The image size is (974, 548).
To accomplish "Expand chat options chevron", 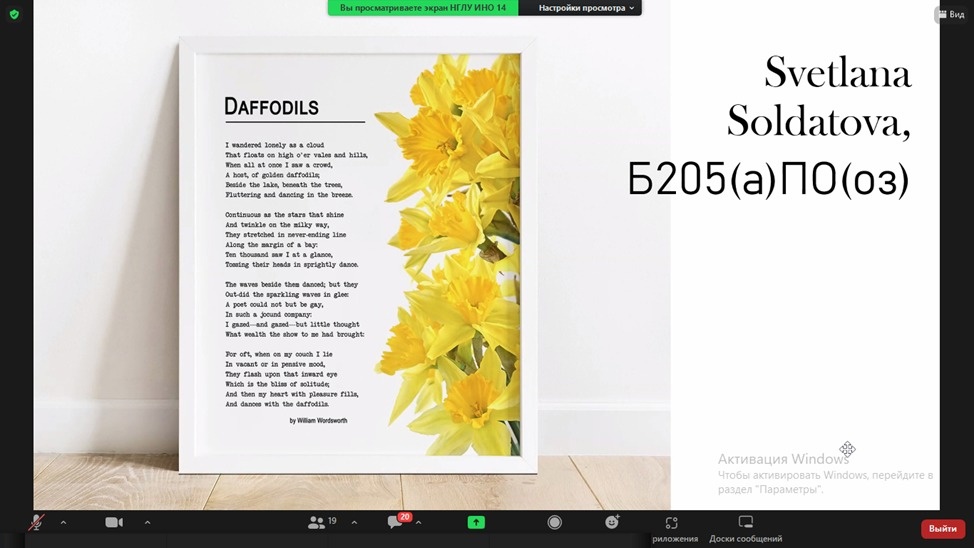I will click(419, 523).
